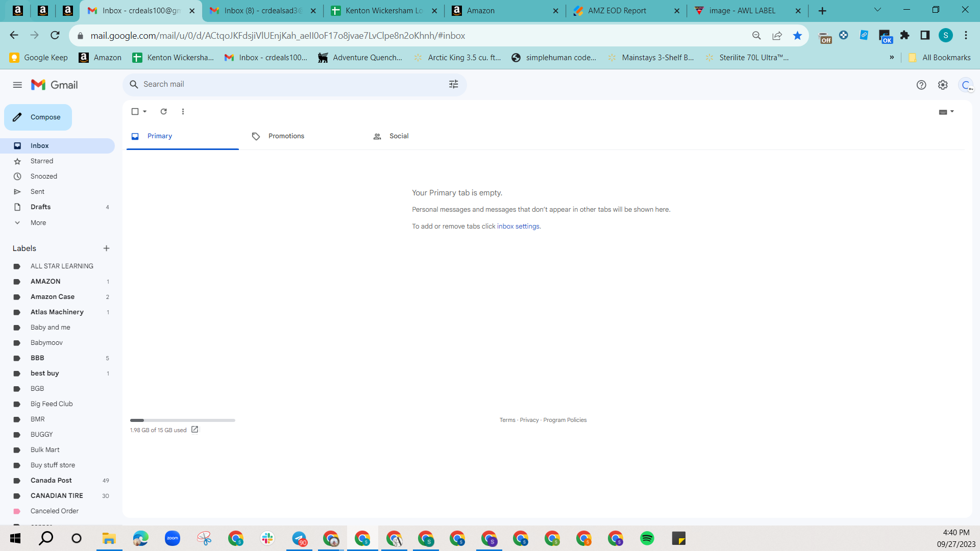
Task: Open Chrome profile avatar S
Action: point(946,35)
